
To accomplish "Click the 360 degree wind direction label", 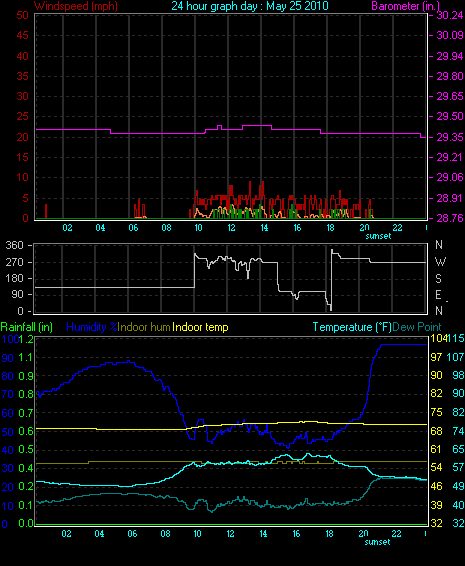I will (x=15, y=245).
